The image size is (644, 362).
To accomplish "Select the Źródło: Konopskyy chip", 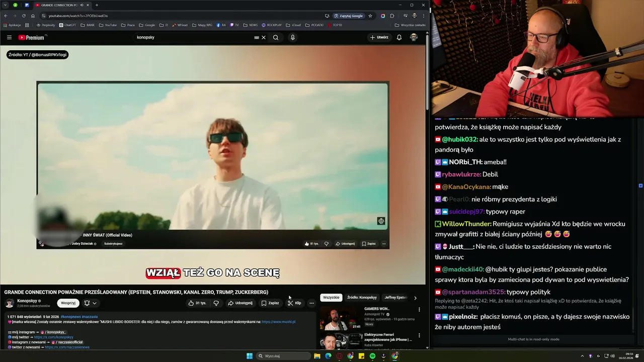I will 362,298.
